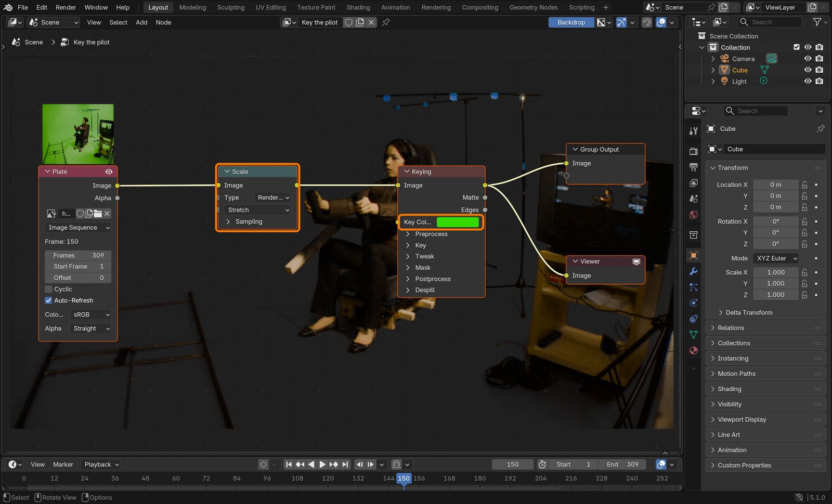Toggle the Backdrop display button

(571, 22)
